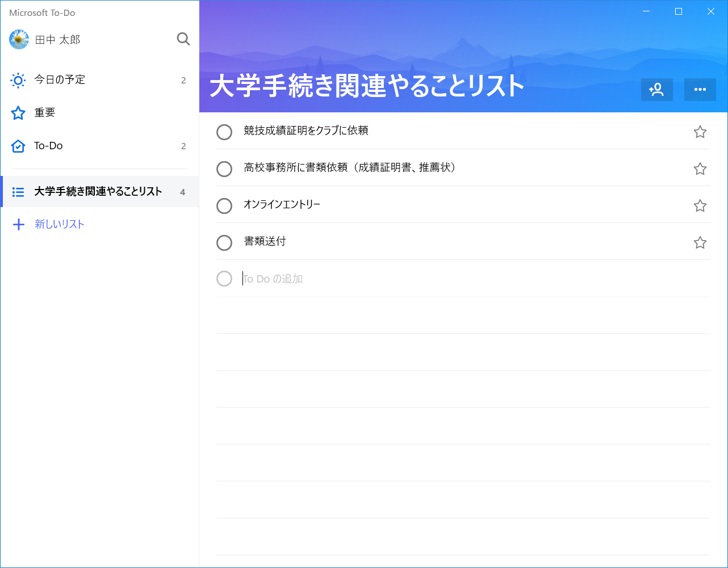Click 田中 太郎's profile picture
The width and height of the screenshot is (728, 568).
coord(18,39)
